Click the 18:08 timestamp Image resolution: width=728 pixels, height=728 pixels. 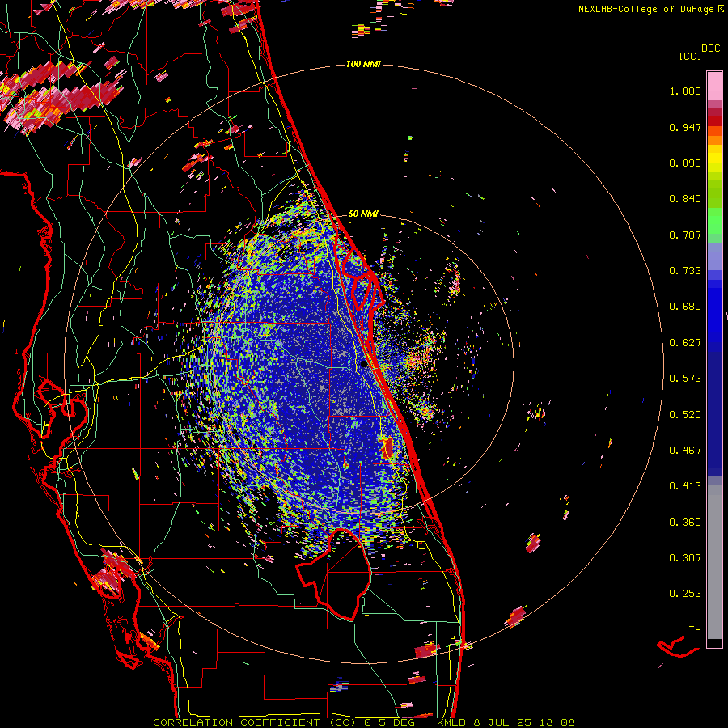click(557, 722)
